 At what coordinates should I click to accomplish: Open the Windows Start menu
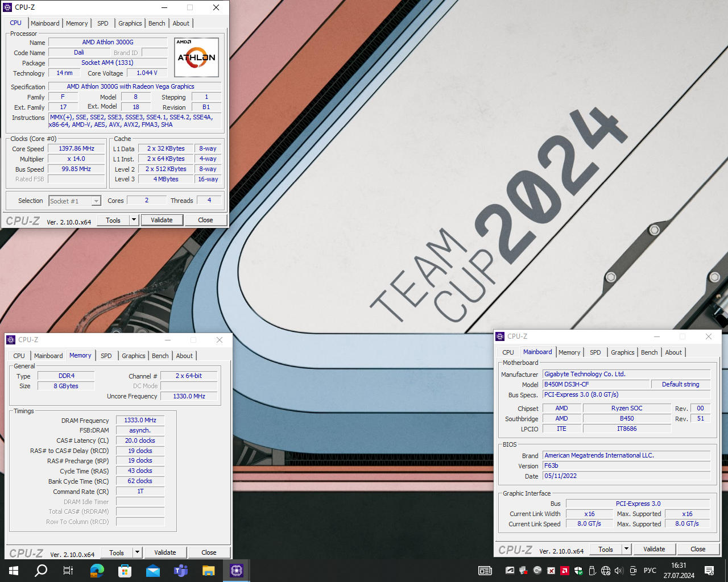tap(14, 571)
